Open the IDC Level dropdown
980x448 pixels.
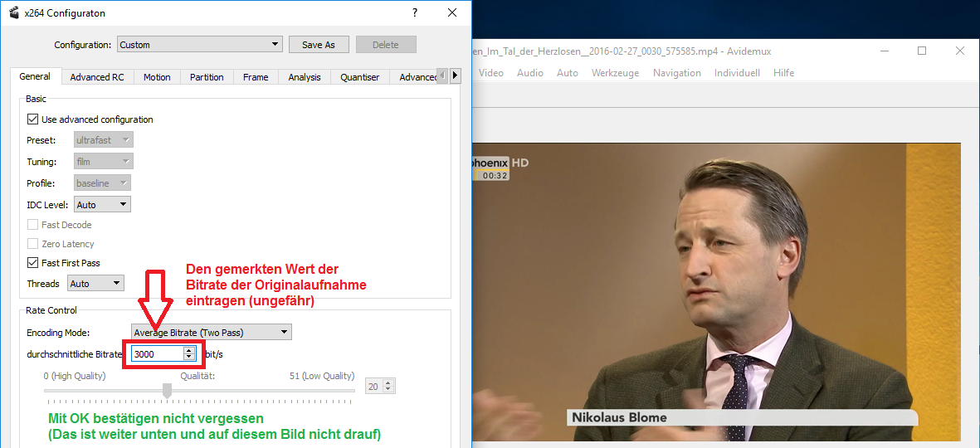(102, 204)
